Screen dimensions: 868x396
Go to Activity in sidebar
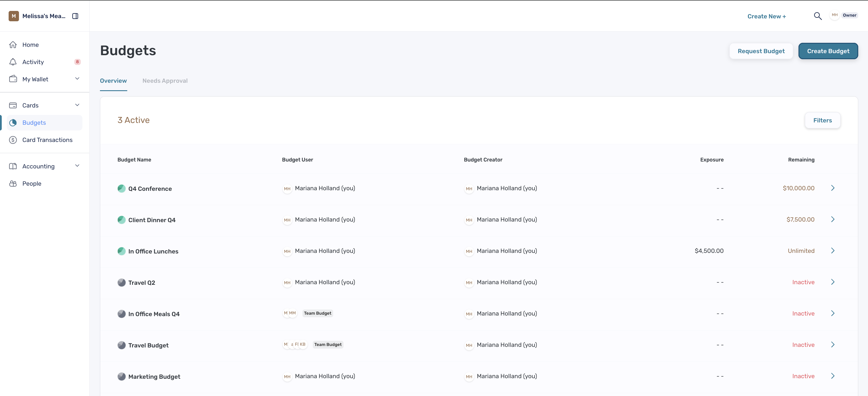click(33, 62)
